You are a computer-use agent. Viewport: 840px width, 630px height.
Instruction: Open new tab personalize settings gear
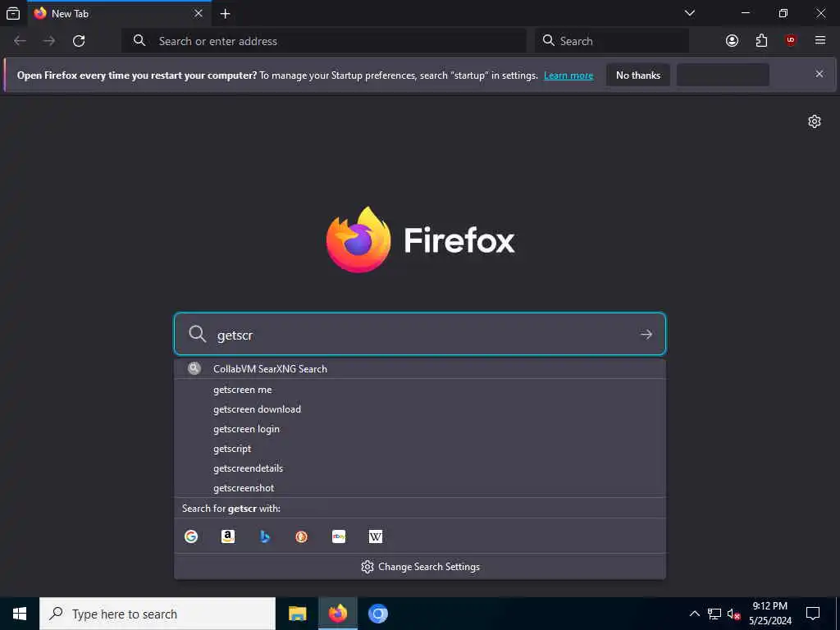[x=815, y=121]
